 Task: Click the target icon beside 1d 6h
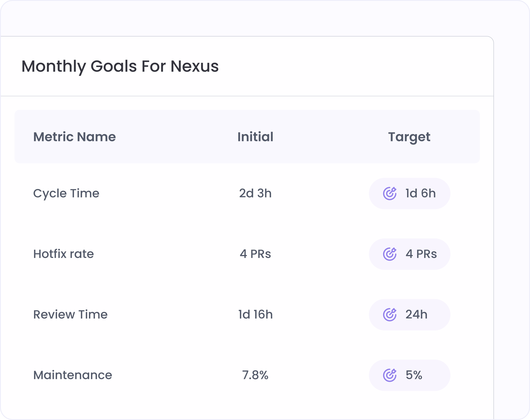click(390, 193)
